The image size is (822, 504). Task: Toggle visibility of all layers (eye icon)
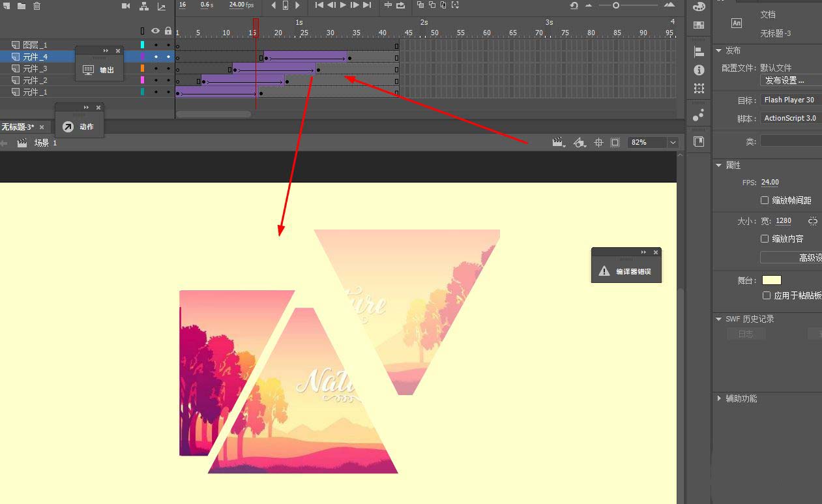155,31
